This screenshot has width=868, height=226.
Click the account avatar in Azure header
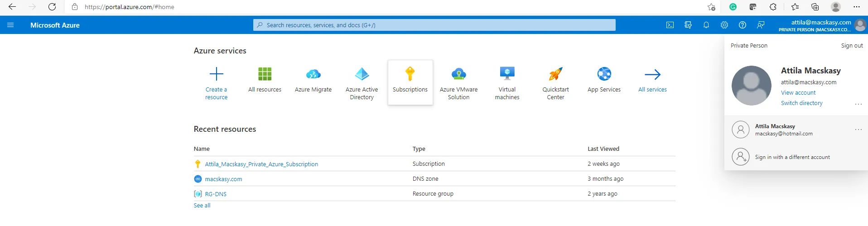pyautogui.click(x=860, y=25)
